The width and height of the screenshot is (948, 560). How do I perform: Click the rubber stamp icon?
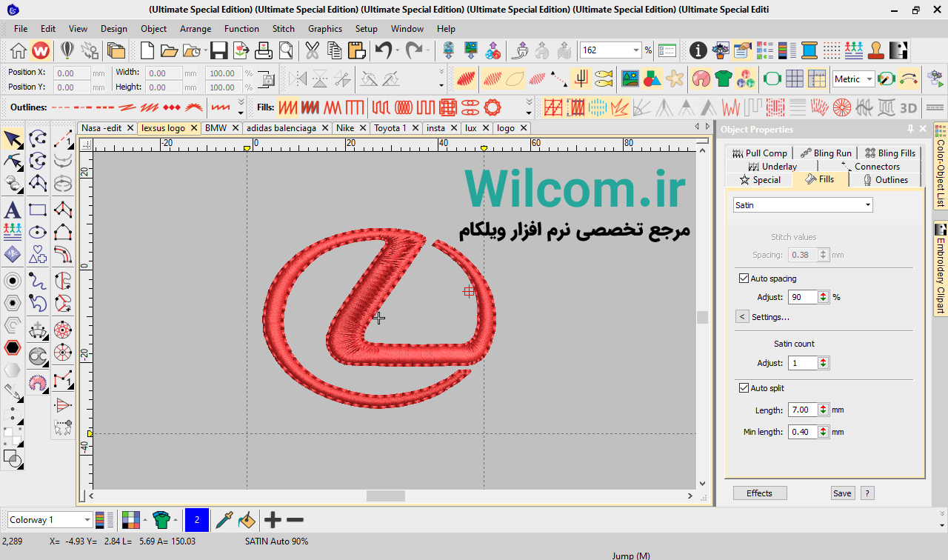pos(876,50)
